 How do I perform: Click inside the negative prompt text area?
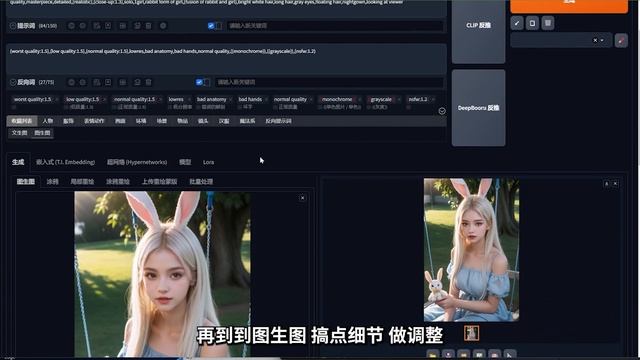click(226, 59)
